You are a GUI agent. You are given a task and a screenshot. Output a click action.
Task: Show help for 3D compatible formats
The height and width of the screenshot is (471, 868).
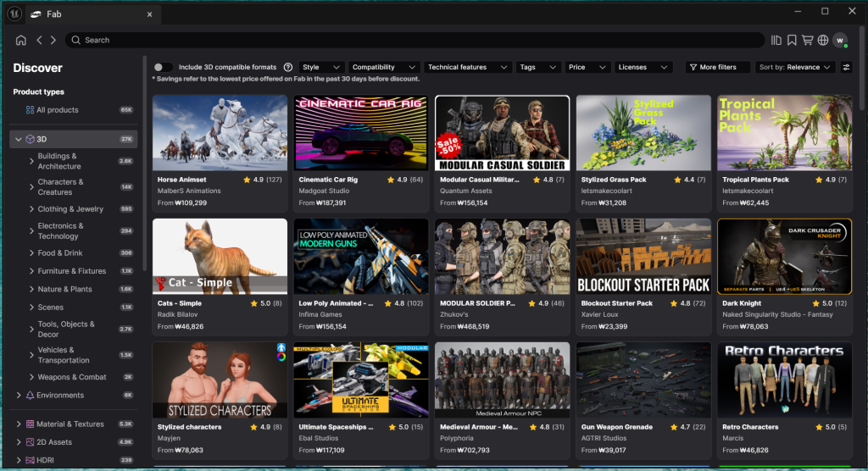tap(288, 67)
